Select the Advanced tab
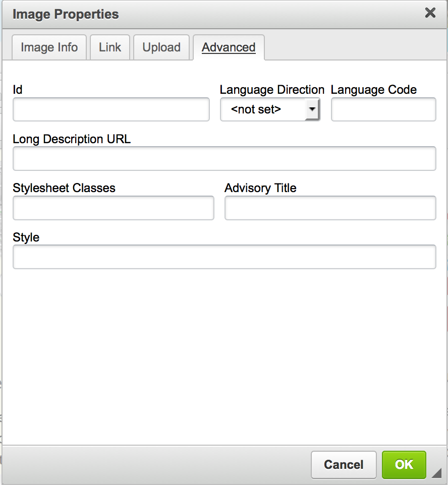The height and width of the screenshot is (485, 448). [x=229, y=47]
